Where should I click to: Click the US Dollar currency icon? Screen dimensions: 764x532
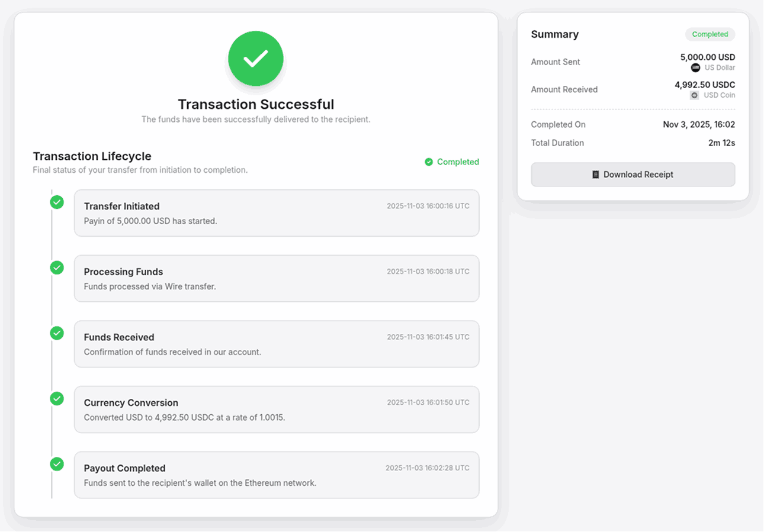coord(695,67)
